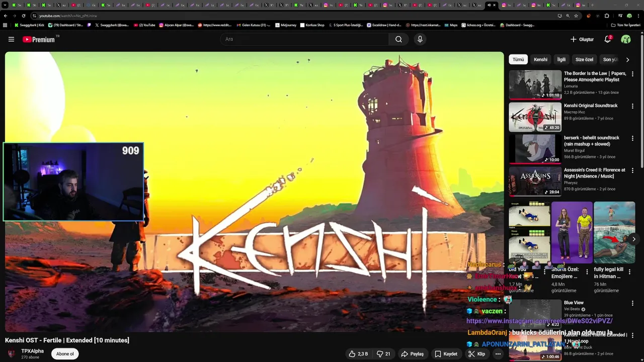Image resolution: width=644 pixels, height=362 pixels.
Task: Open media control icon in browser toolbar
Action: click(x=620, y=16)
